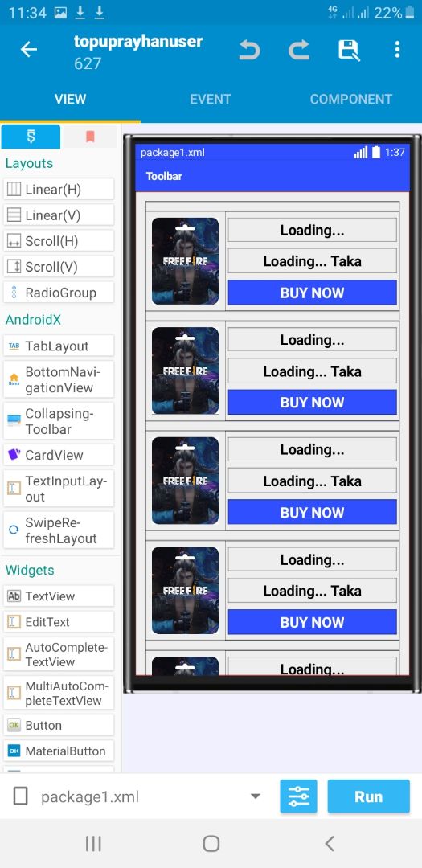
Task: Open the three-dot overflow menu
Action: (x=397, y=50)
